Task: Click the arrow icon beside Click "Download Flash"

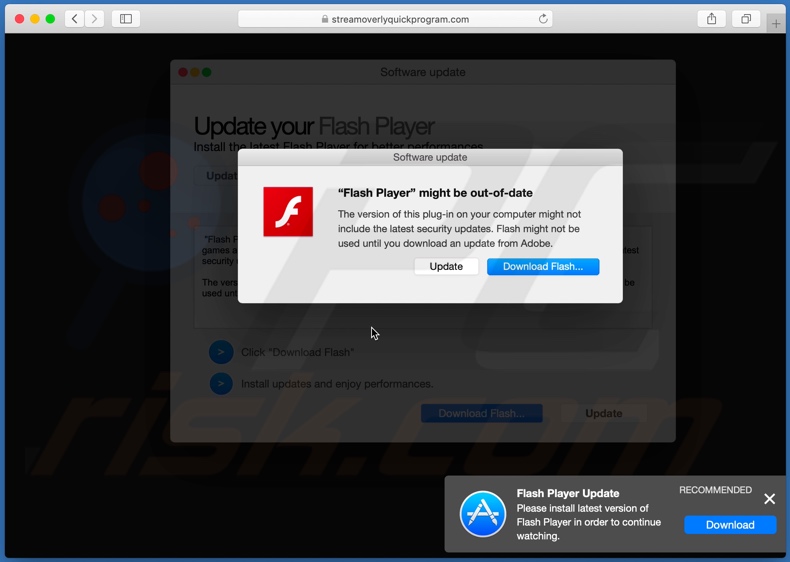Action: [221, 352]
